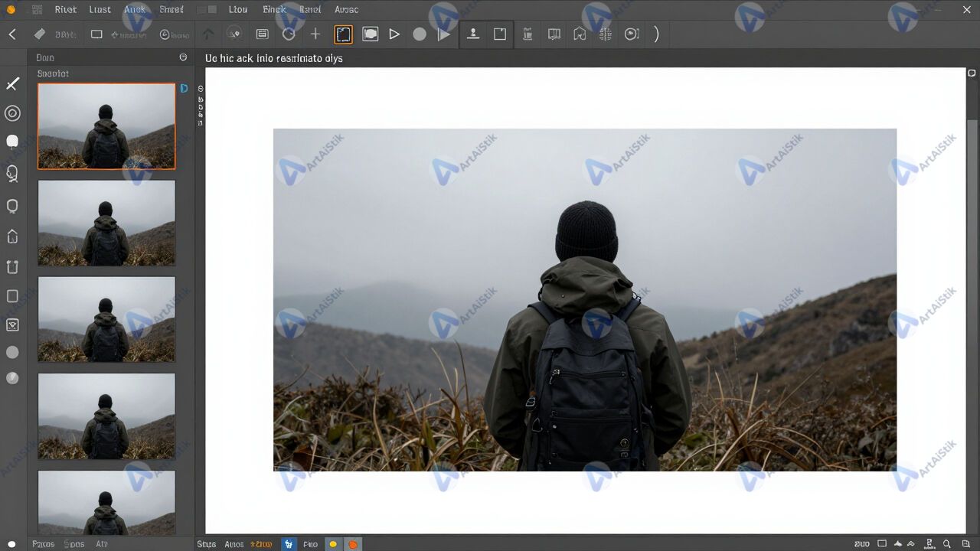Select the second snapshot thumbnail in panel

(x=106, y=223)
